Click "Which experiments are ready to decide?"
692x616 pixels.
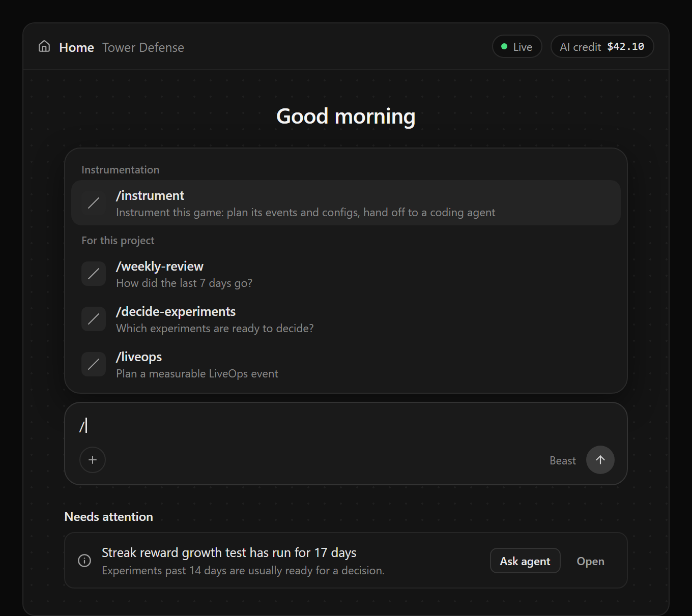point(215,329)
